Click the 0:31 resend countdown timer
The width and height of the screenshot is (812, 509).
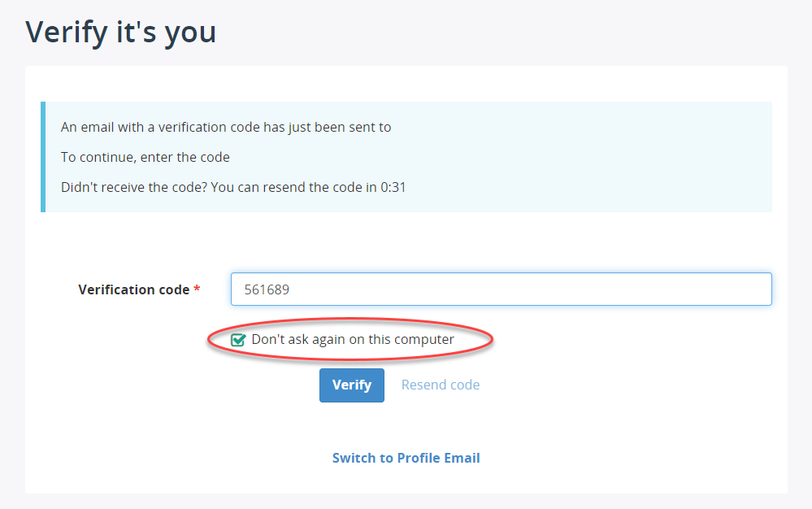pyautogui.click(x=393, y=187)
